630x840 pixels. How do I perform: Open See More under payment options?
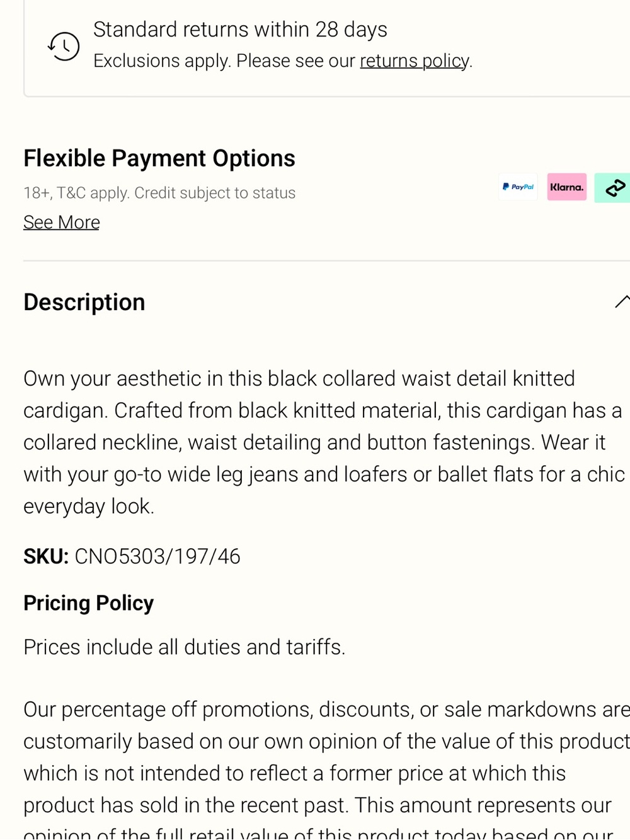pyautogui.click(x=62, y=222)
